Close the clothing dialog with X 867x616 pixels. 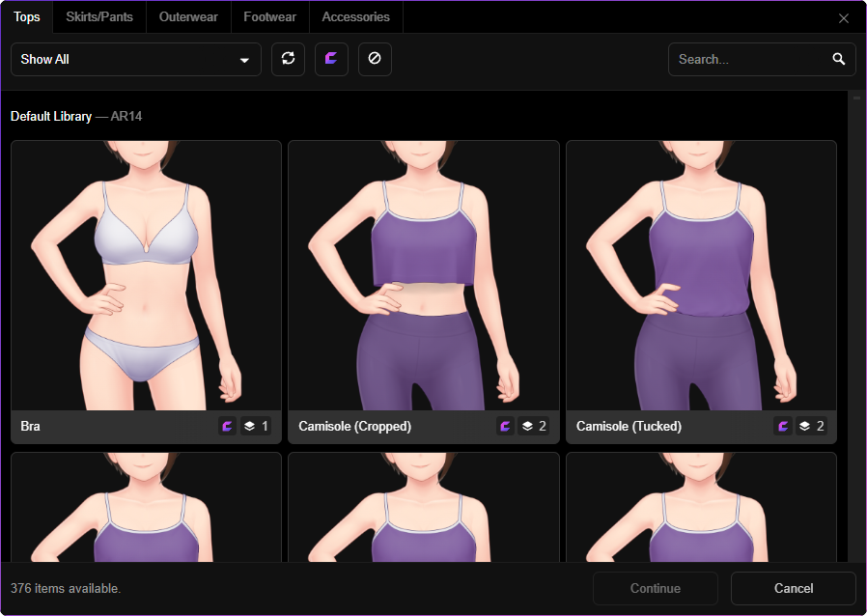(x=843, y=18)
